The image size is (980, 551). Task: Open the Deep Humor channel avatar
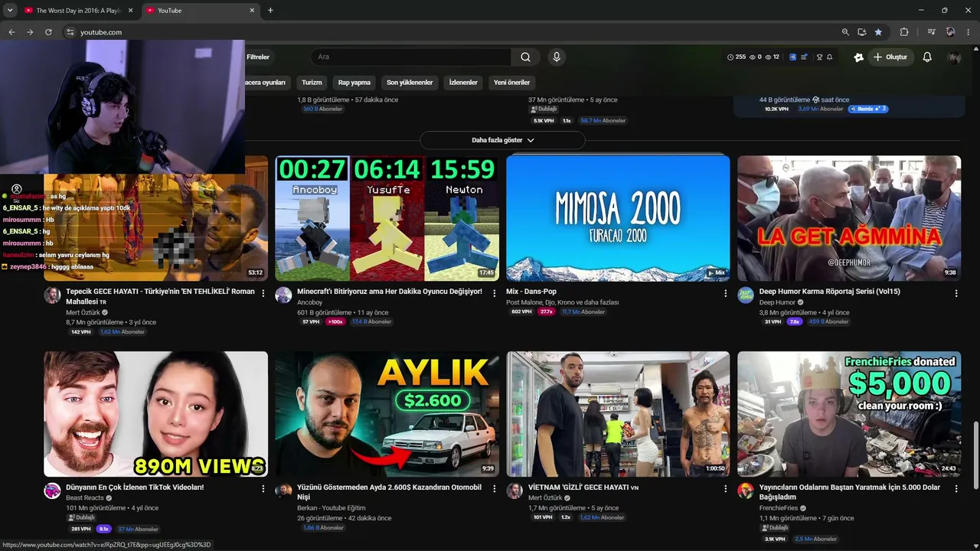point(746,295)
